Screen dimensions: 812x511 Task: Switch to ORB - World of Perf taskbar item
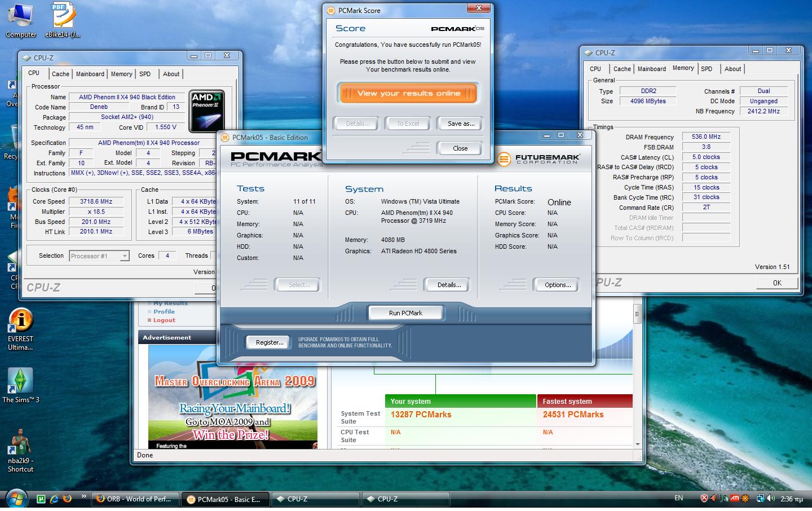pos(135,499)
